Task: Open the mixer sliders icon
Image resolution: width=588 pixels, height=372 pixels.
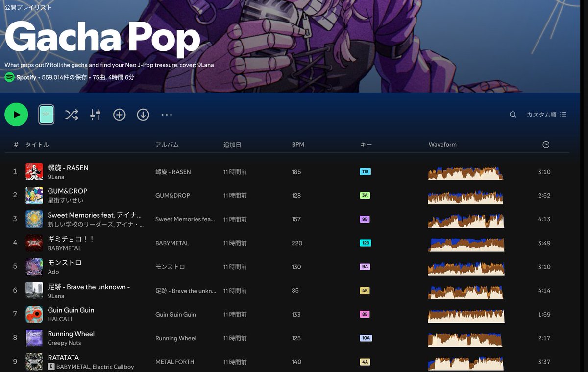Action: point(95,115)
